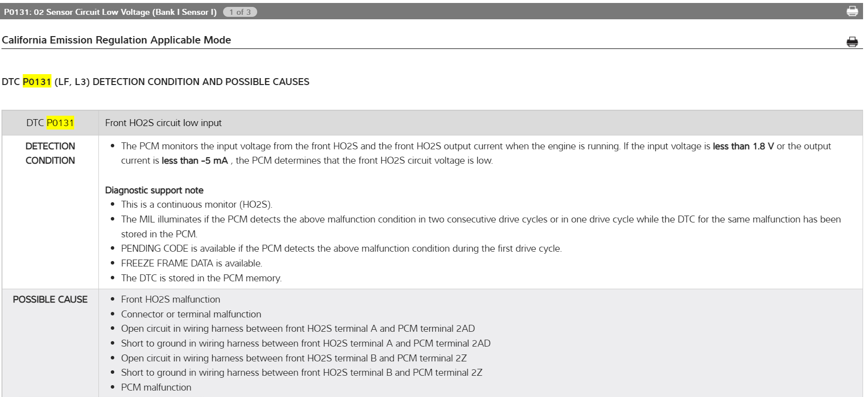The height and width of the screenshot is (397, 868).
Task: Click "The DTC is stored in the PCM memory" bullet
Action: point(201,278)
